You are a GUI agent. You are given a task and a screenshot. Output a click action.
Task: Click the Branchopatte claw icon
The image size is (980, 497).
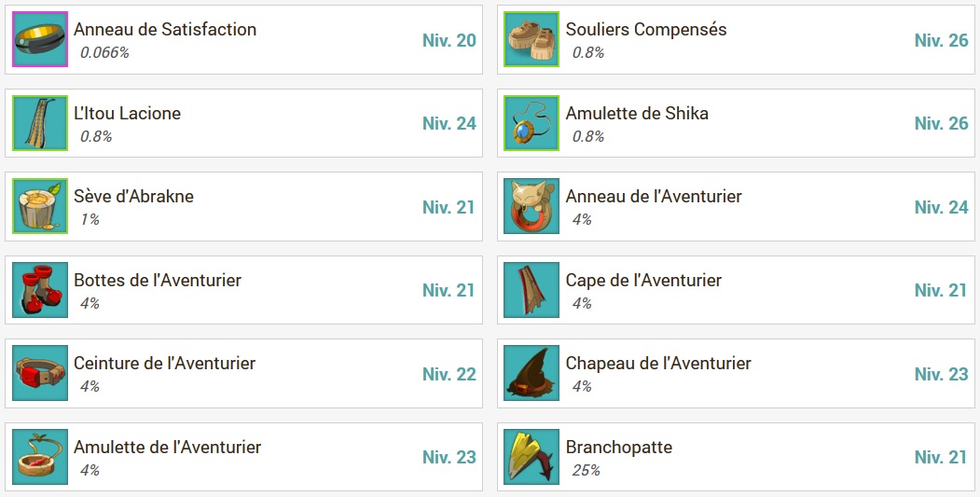click(x=531, y=457)
